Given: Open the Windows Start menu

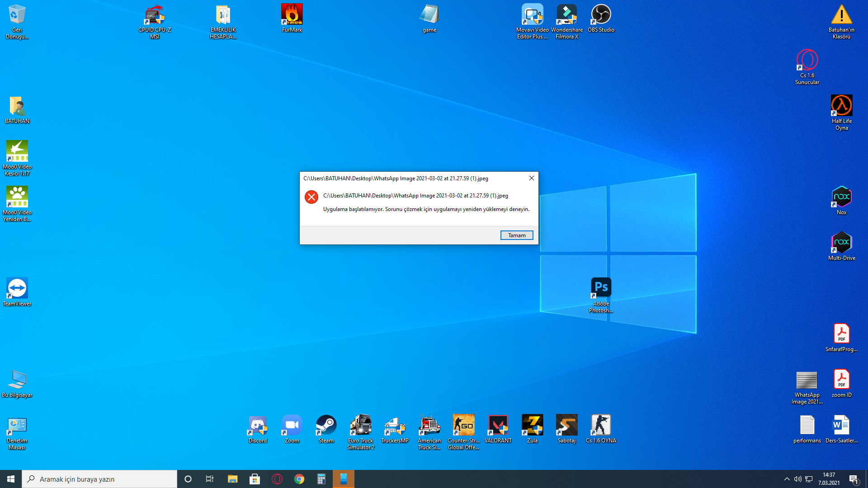Looking at the screenshot, I should tap(11, 479).
